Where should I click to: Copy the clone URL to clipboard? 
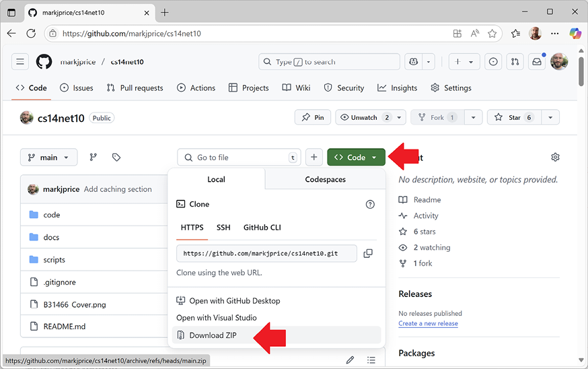pos(368,253)
